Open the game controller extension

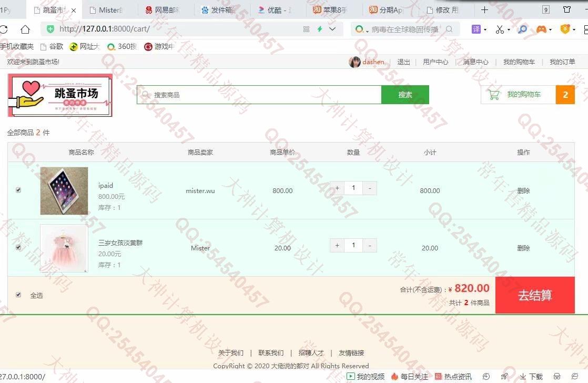(541, 29)
